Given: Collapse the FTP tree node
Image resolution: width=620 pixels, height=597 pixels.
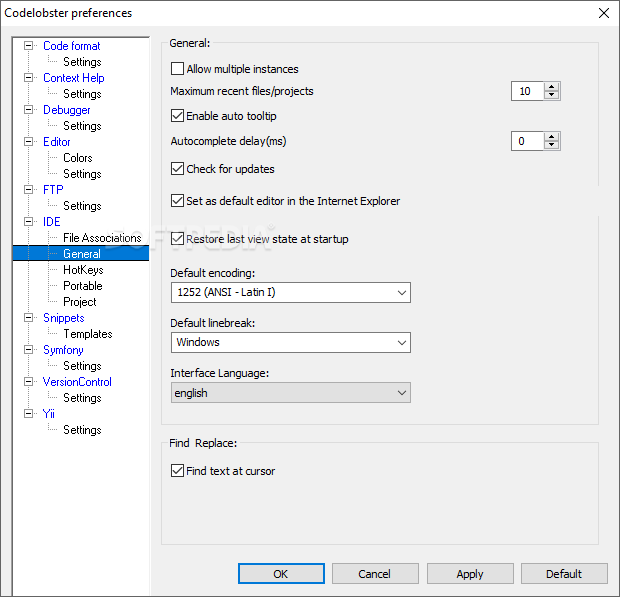Looking at the screenshot, I should (x=28, y=190).
